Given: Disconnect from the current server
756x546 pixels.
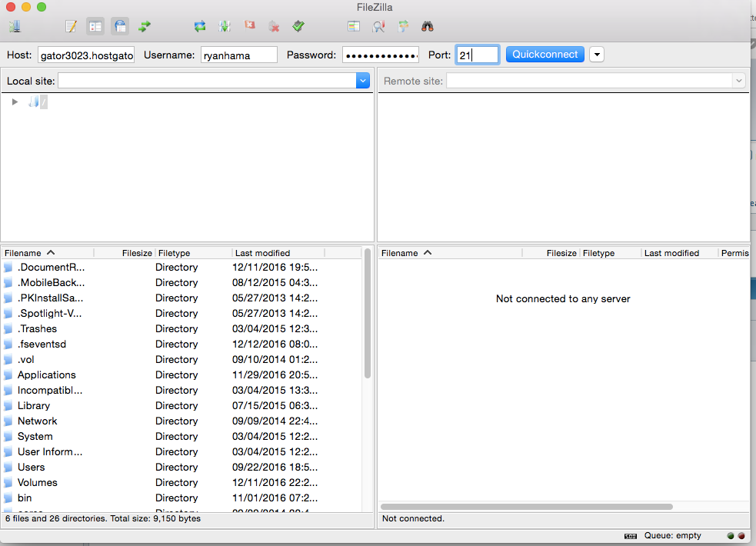Looking at the screenshot, I should coord(274,26).
